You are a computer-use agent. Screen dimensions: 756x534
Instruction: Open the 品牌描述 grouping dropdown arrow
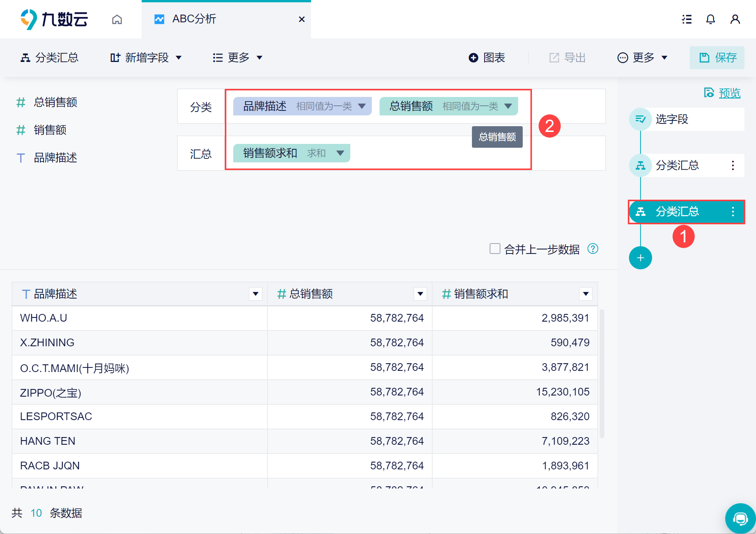pos(362,106)
